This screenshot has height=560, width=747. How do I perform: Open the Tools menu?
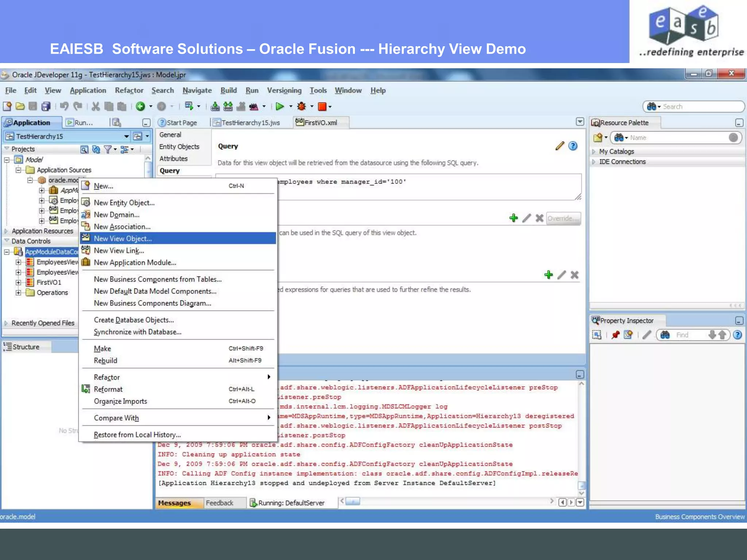318,90
